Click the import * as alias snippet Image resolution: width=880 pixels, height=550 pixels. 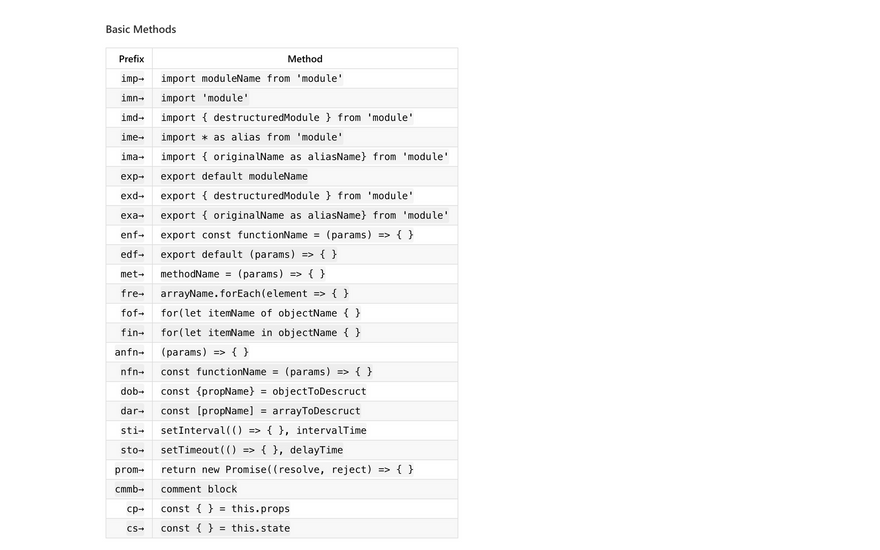coord(252,137)
